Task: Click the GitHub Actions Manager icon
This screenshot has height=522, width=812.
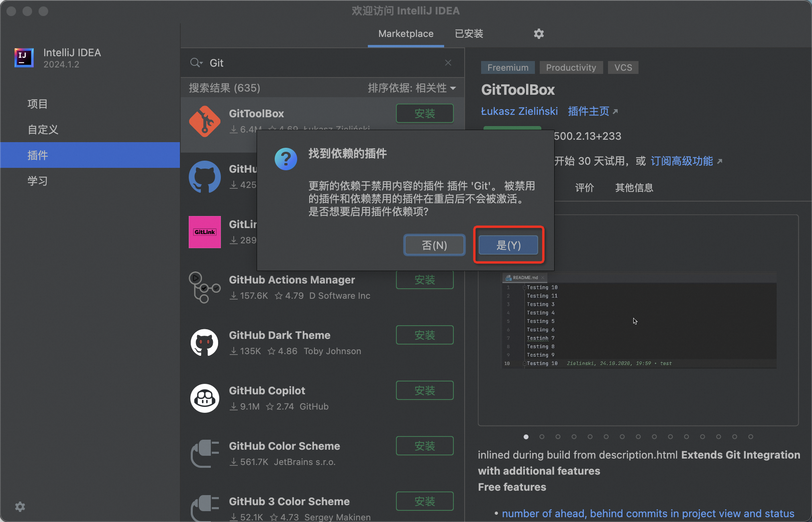Action: click(205, 287)
